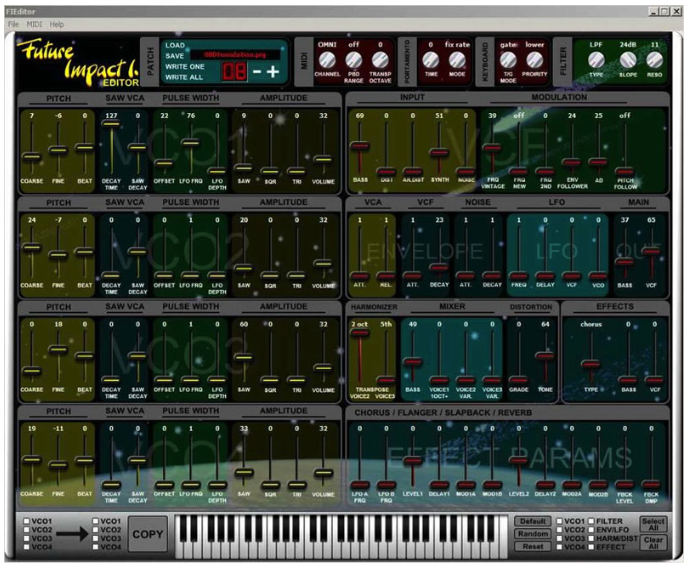Click the Default button

[x=532, y=521]
